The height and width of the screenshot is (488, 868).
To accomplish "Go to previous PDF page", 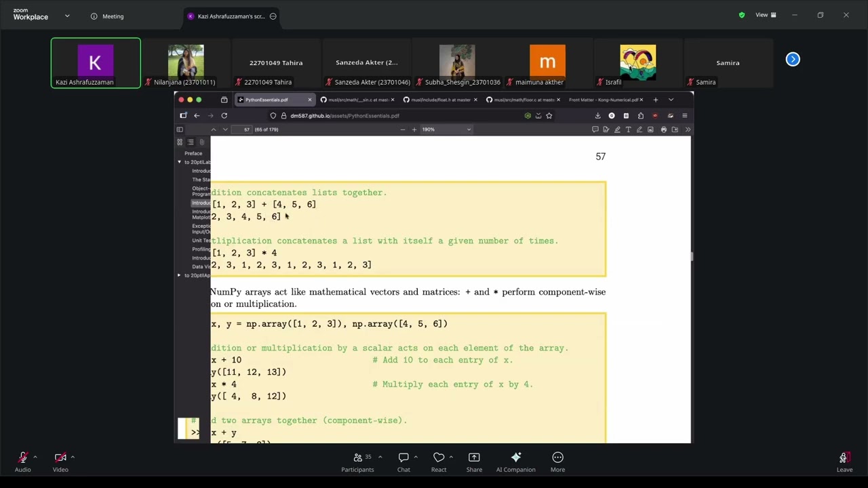I will pyautogui.click(x=214, y=129).
